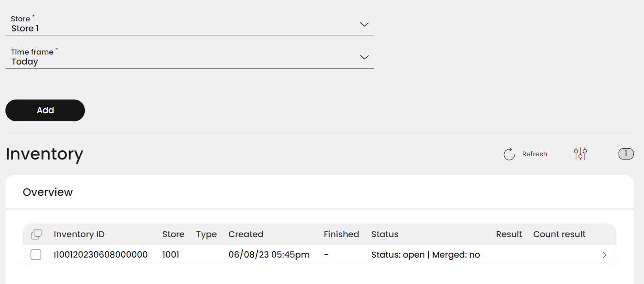Image resolution: width=644 pixels, height=284 pixels.
Task: Click store value 1001 in the row
Action: (x=171, y=255)
